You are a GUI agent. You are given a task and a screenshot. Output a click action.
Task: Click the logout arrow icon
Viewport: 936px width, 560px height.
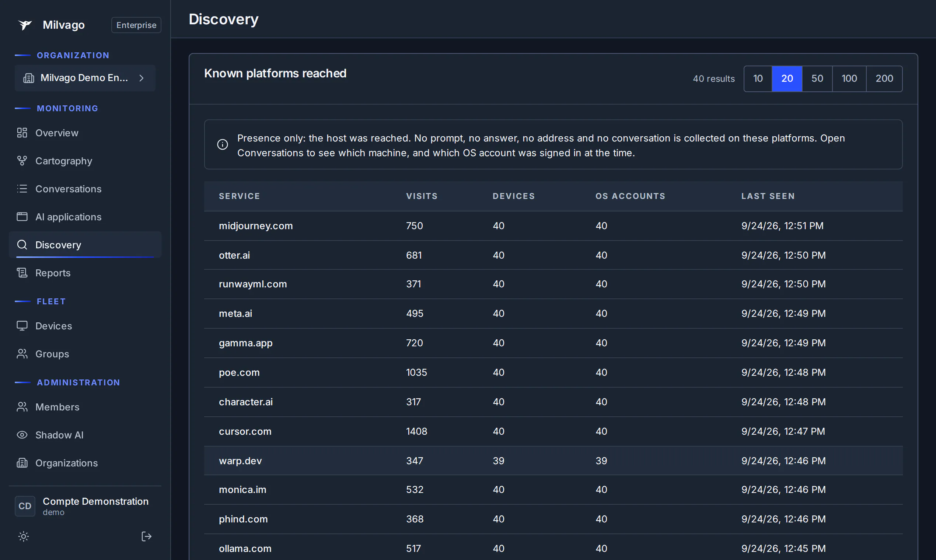146,536
